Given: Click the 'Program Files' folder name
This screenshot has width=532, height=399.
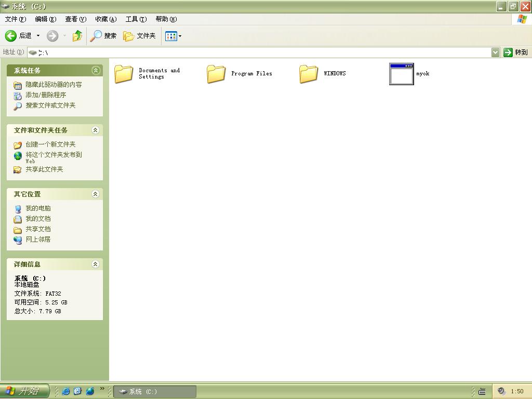Looking at the screenshot, I should (252, 73).
